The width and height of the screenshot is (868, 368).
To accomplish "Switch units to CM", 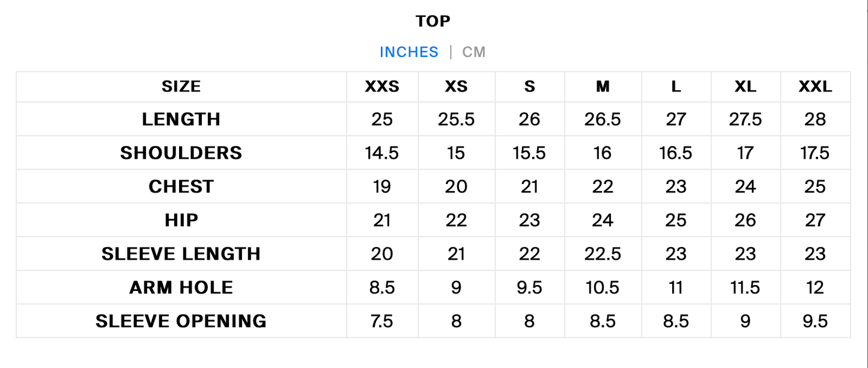I will point(473,52).
